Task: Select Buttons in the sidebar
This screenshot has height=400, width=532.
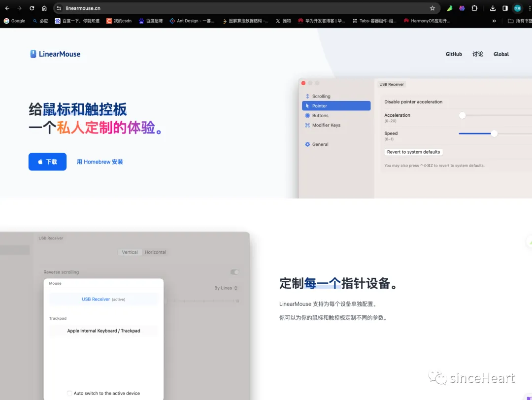Action: pos(336,115)
